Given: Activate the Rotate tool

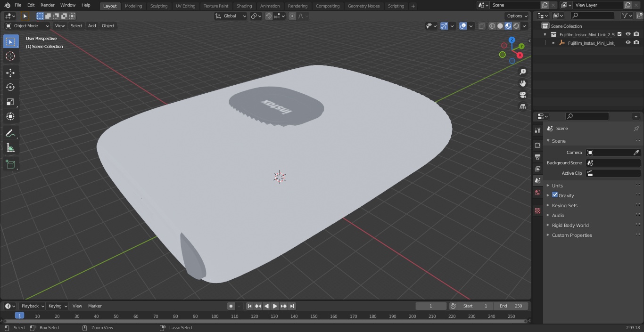Looking at the screenshot, I should [x=10, y=87].
